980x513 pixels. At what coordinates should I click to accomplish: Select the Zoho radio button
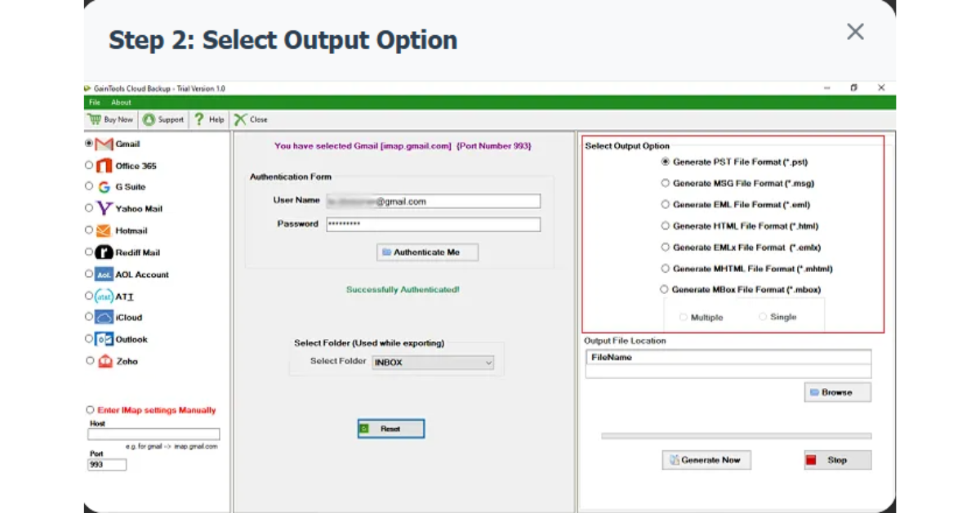[x=89, y=360]
